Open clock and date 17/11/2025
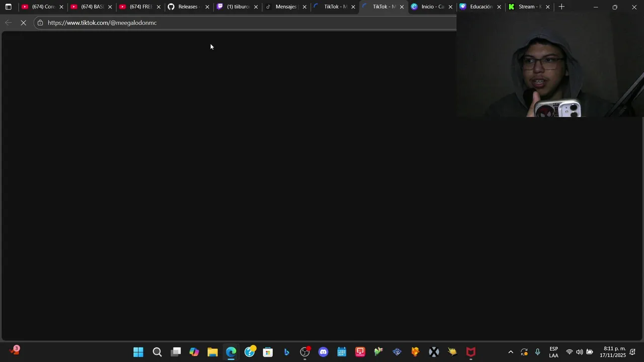 click(613, 352)
